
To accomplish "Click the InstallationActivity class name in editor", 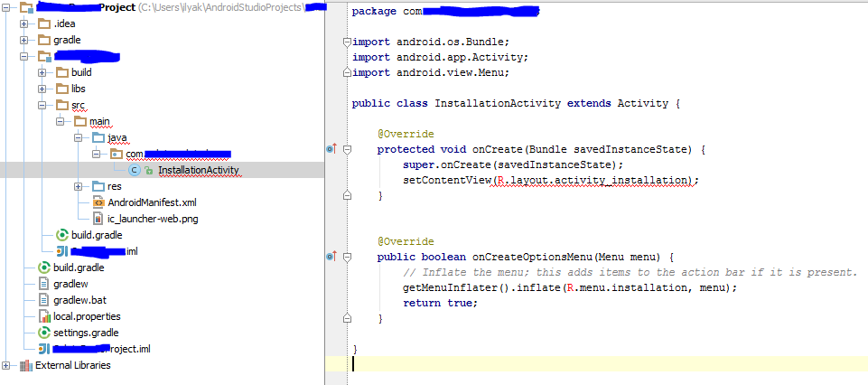I will click(499, 103).
